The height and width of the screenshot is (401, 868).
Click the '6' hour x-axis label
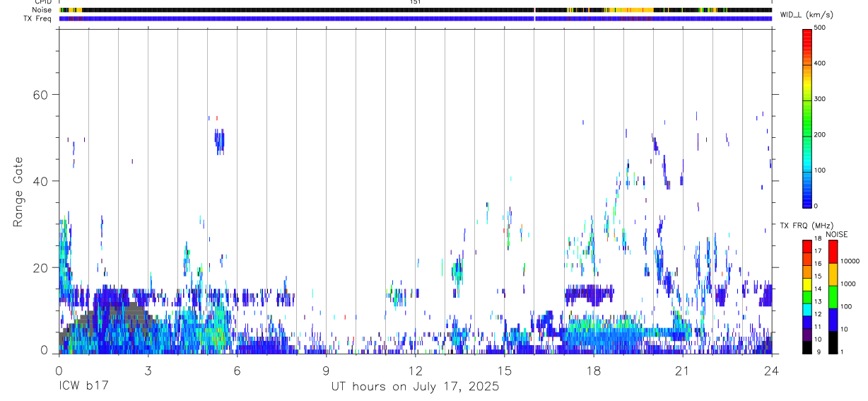click(x=237, y=371)
